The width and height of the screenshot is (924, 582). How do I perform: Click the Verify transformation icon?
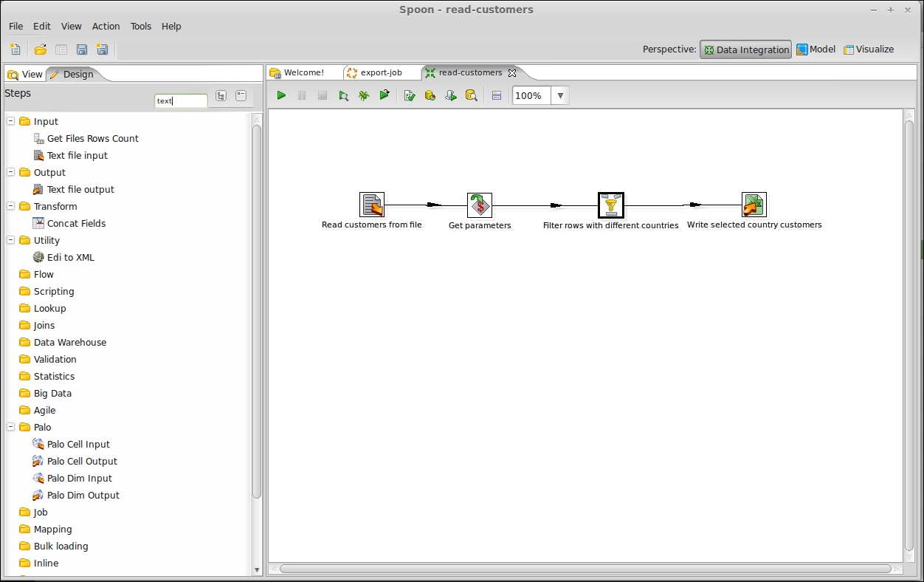(410, 95)
